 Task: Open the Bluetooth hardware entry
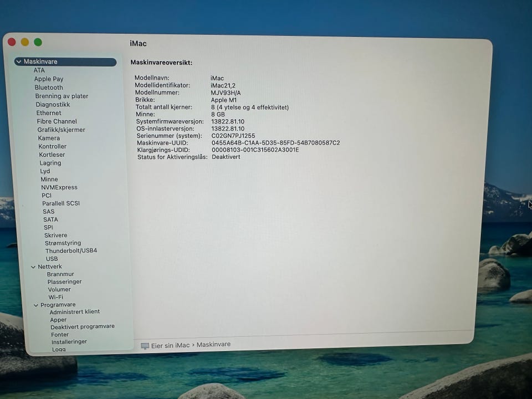click(49, 88)
